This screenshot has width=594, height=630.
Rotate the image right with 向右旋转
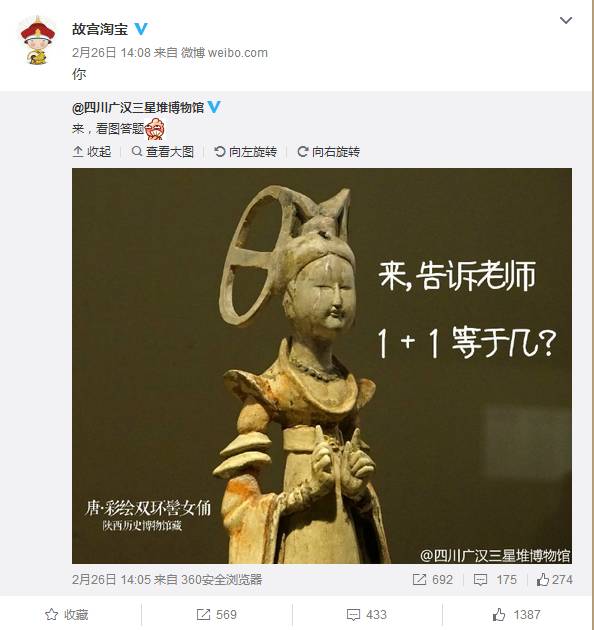coord(329,152)
